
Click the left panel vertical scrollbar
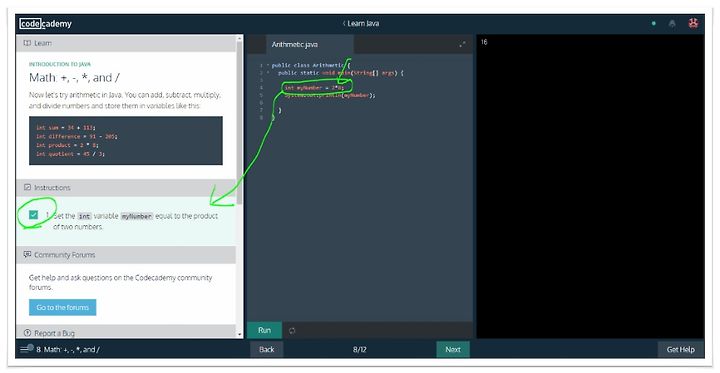[240, 124]
